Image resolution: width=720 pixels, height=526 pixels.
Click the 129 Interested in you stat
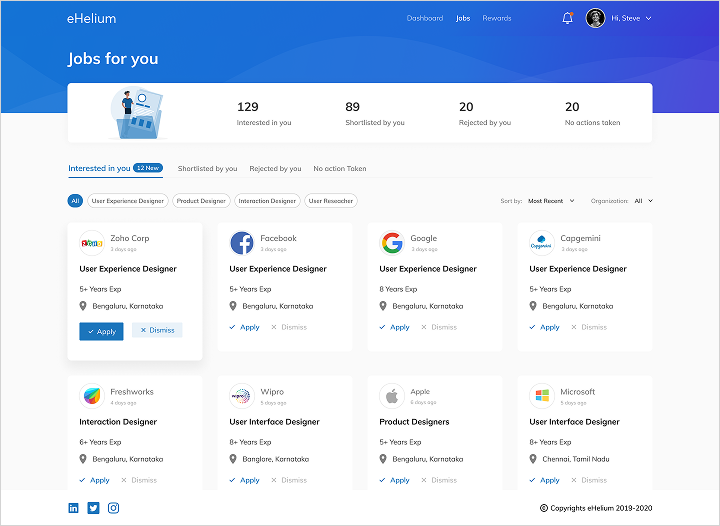264,113
